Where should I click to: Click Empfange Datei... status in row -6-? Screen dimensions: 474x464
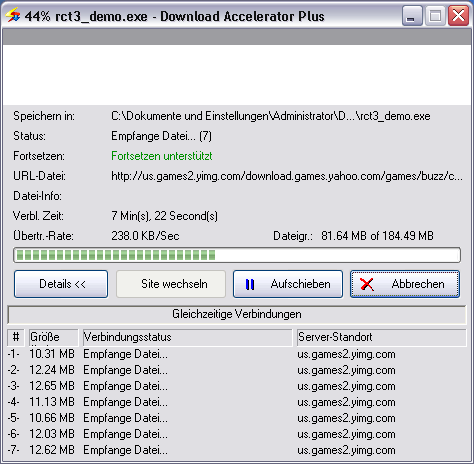(125, 434)
